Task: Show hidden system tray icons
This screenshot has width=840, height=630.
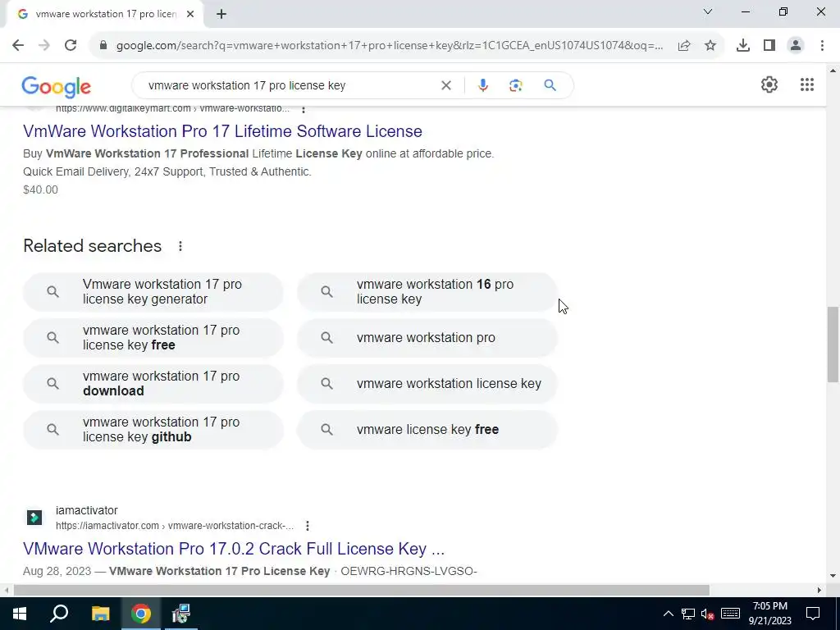Action: pos(668,614)
